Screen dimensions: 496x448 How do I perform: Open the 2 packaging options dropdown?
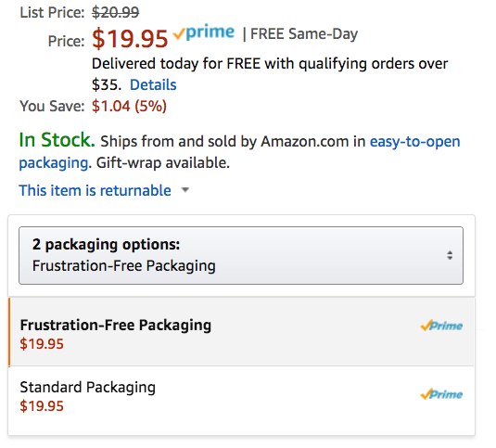pos(241,255)
